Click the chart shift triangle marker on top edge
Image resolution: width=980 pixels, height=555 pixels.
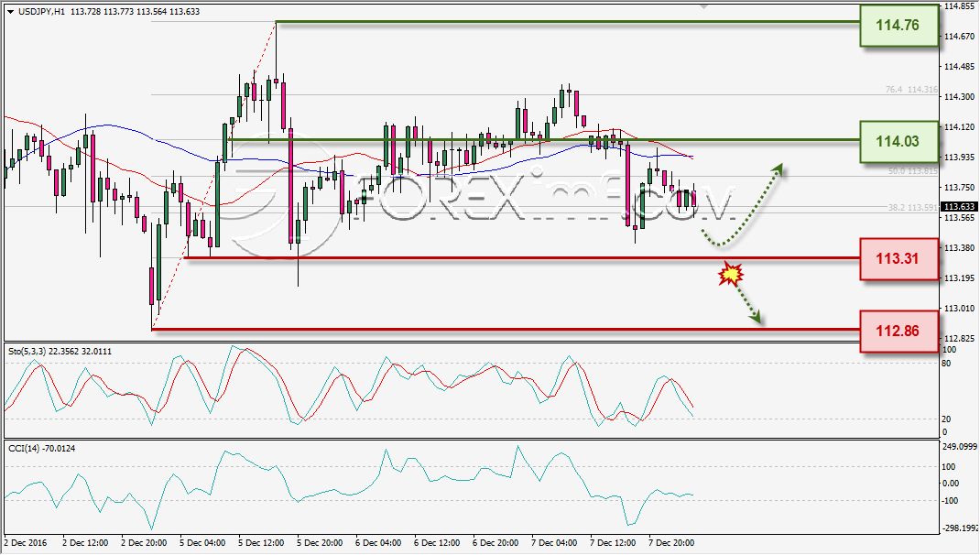pyautogui.click(x=703, y=6)
